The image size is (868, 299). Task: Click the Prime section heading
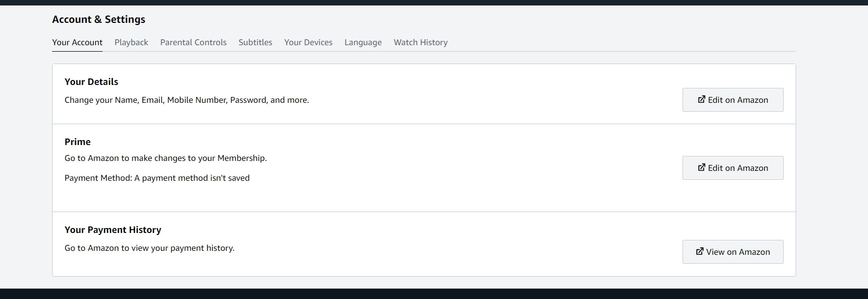(x=77, y=142)
